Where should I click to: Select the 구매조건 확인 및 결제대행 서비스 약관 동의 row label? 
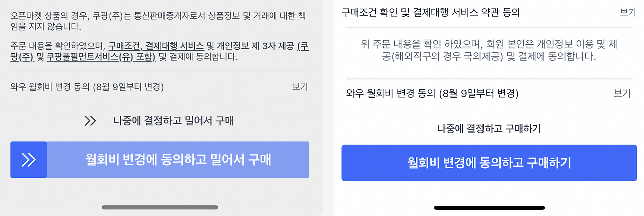point(430,12)
